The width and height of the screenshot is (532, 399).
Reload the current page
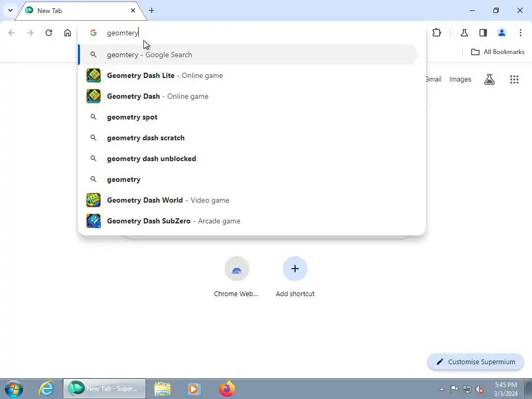(49, 33)
